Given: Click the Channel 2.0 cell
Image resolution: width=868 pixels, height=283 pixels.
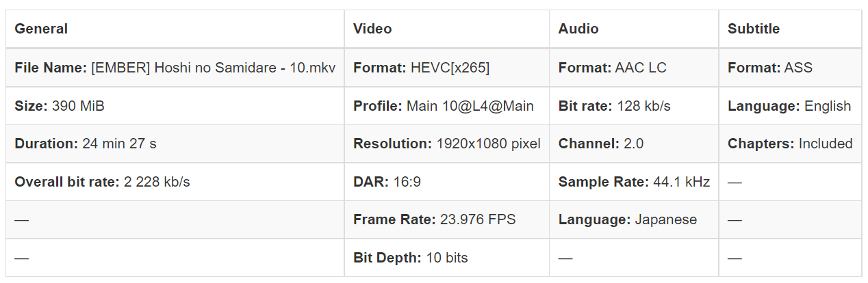Looking at the screenshot, I should coord(600,144).
